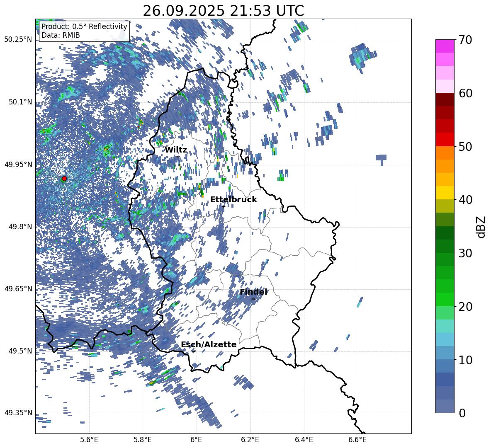The height and width of the screenshot is (448, 491).
Task: Click the 49.65°N latitude label
Action: click(18, 289)
